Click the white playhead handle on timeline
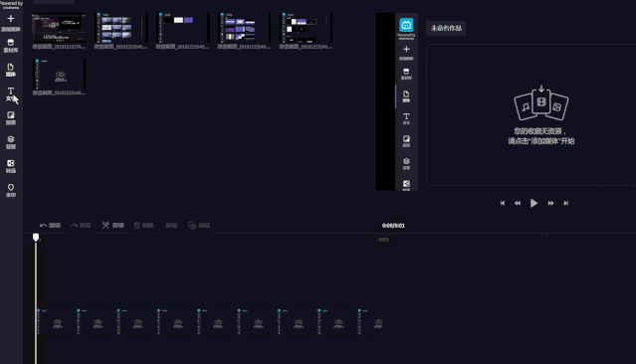Screen dimensions: 636x364 click(x=36, y=237)
